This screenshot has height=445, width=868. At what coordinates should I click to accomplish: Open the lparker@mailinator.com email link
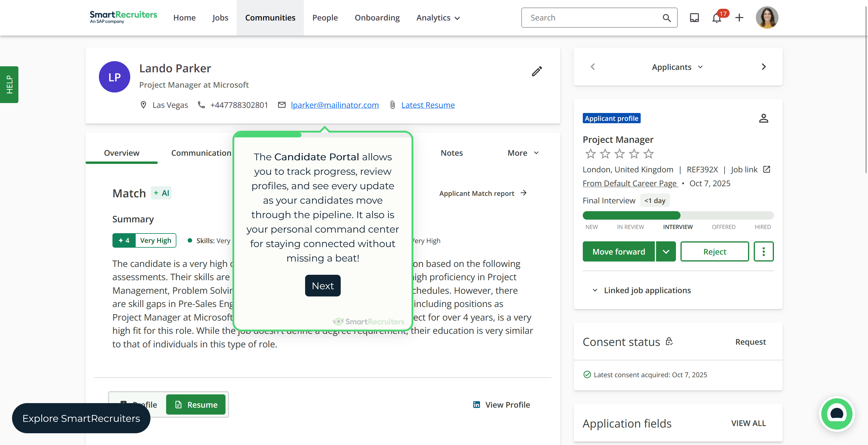tap(334, 105)
